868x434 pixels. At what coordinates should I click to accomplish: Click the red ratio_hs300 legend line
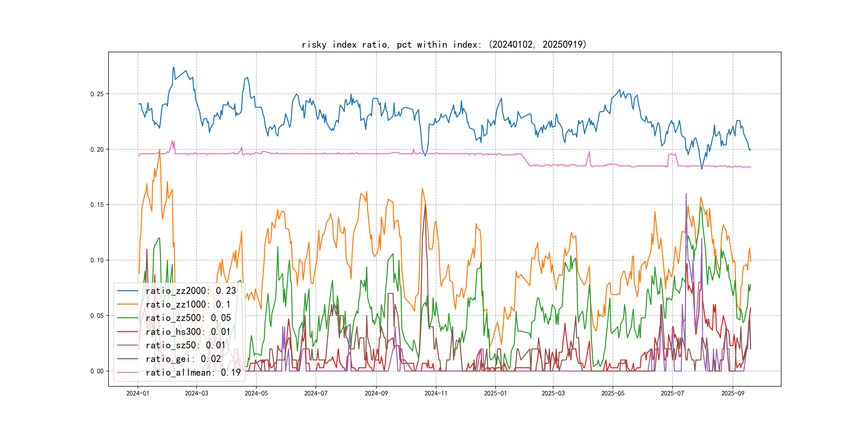click(127, 332)
